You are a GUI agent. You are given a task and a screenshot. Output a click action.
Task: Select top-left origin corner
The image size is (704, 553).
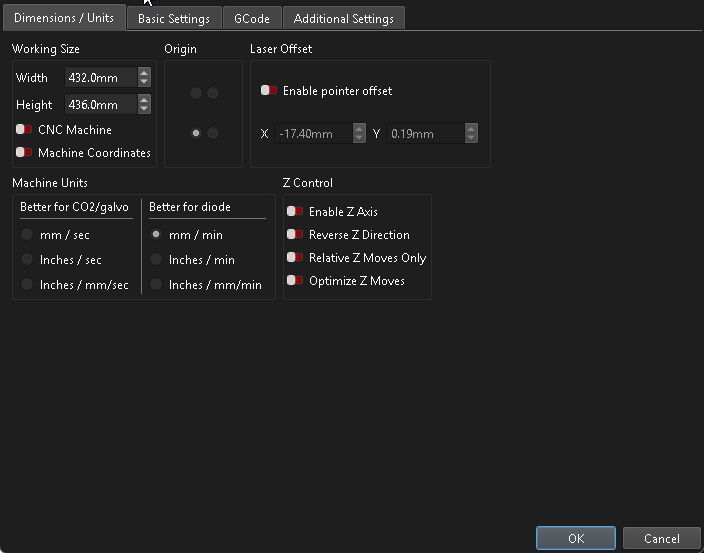(x=196, y=93)
